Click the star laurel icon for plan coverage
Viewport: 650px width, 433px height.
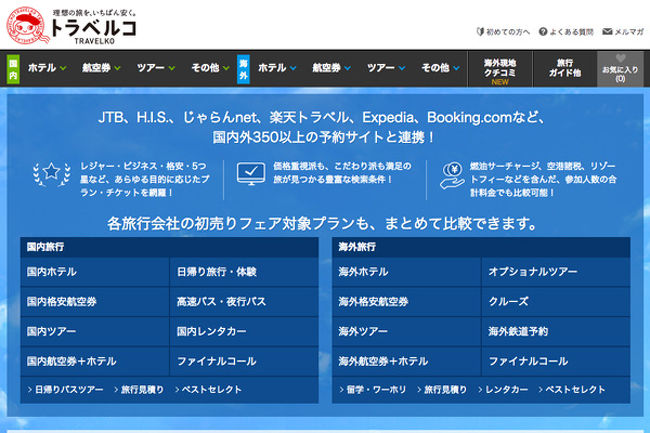[52, 174]
